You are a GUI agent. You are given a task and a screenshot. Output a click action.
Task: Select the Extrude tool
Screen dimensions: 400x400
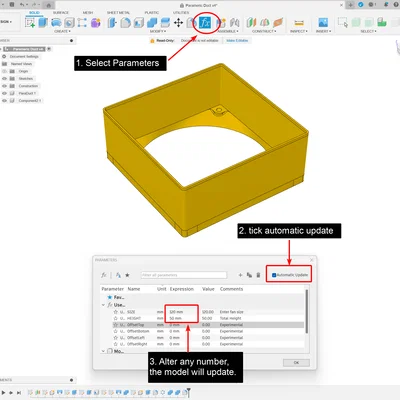43,23
